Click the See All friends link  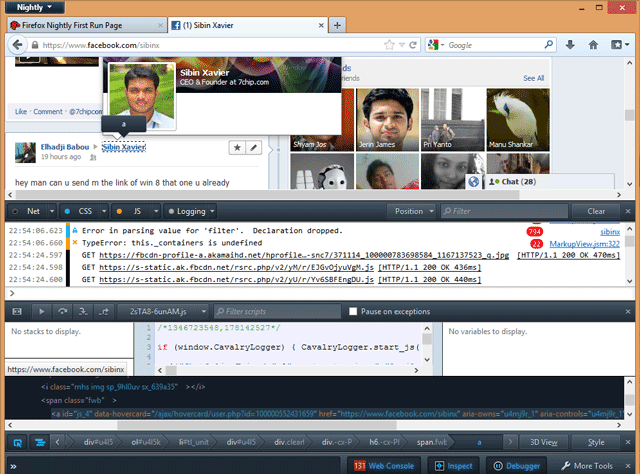[x=533, y=78]
